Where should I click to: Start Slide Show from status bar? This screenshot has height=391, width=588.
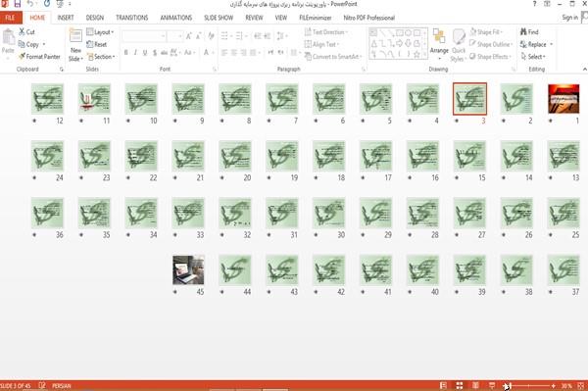[492, 385]
